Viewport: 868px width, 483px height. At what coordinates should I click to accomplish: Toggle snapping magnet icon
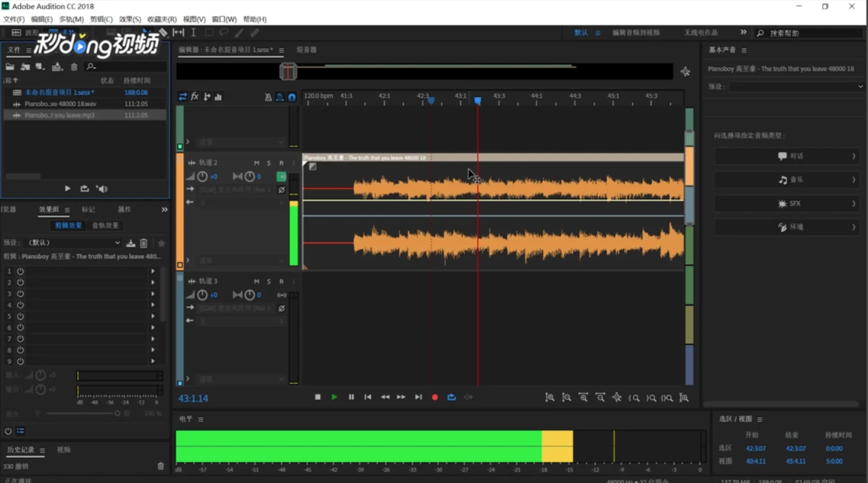pyautogui.click(x=292, y=97)
